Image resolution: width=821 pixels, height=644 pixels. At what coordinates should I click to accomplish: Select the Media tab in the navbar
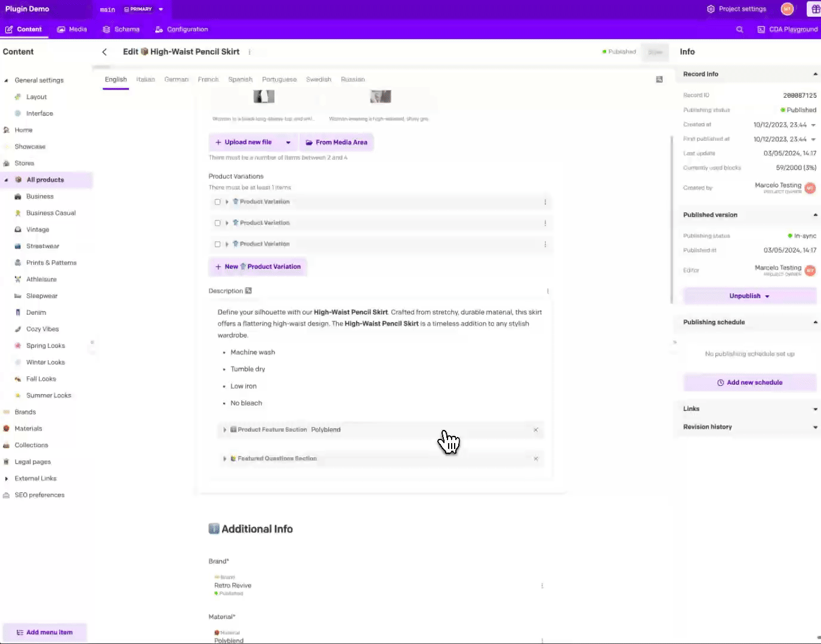(x=72, y=29)
